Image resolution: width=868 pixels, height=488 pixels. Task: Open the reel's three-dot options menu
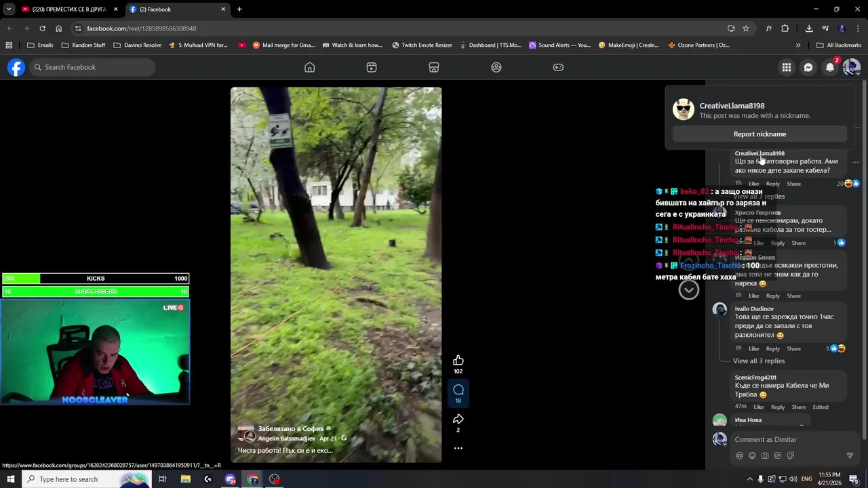(x=458, y=448)
